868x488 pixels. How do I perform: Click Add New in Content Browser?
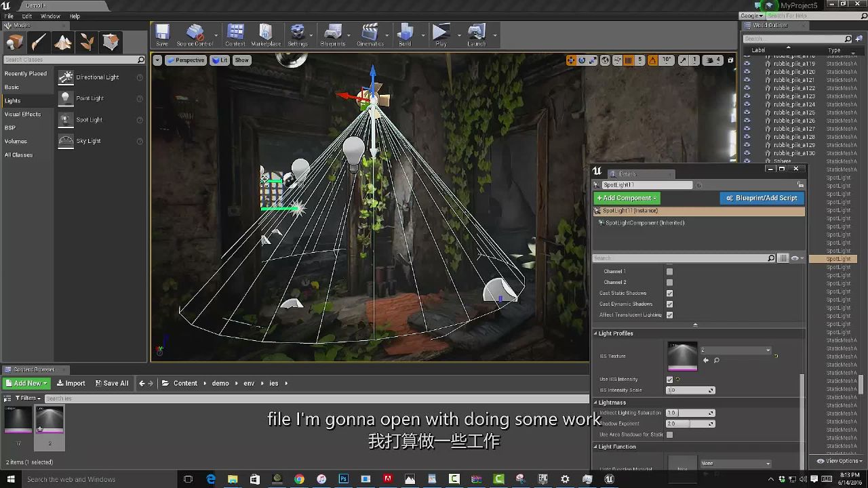[x=26, y=384]
